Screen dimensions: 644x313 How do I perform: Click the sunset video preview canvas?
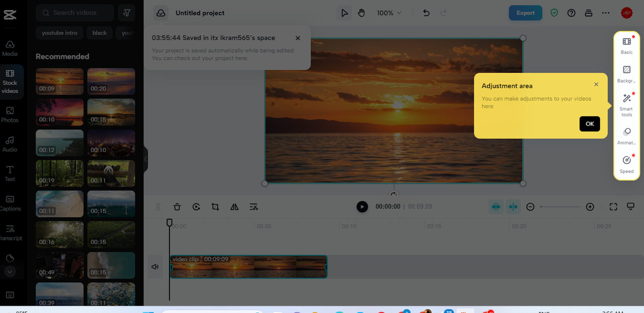click(x=394, y=111)
